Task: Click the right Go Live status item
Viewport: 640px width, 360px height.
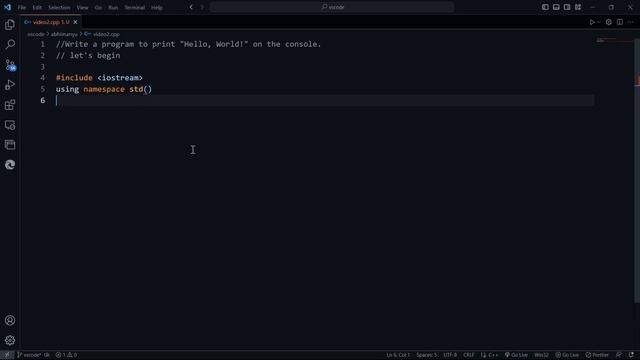Action: [x=567, y=355]
